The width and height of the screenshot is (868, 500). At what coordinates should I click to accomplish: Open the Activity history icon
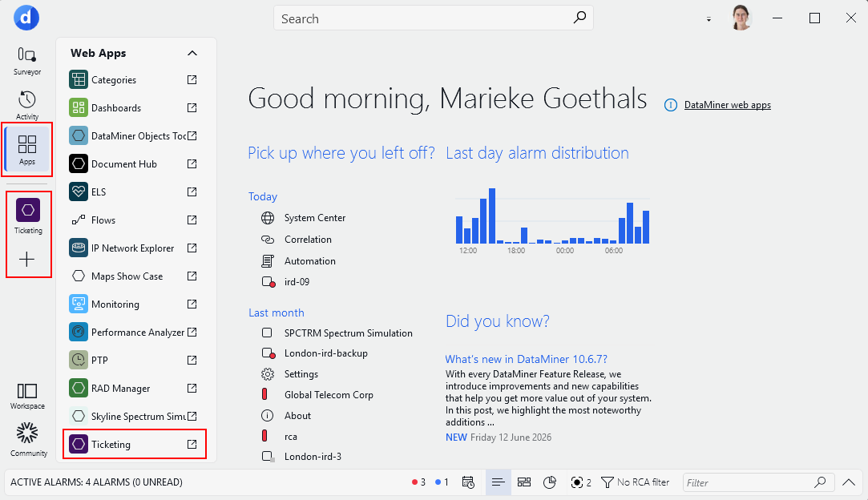click(27, 105)
